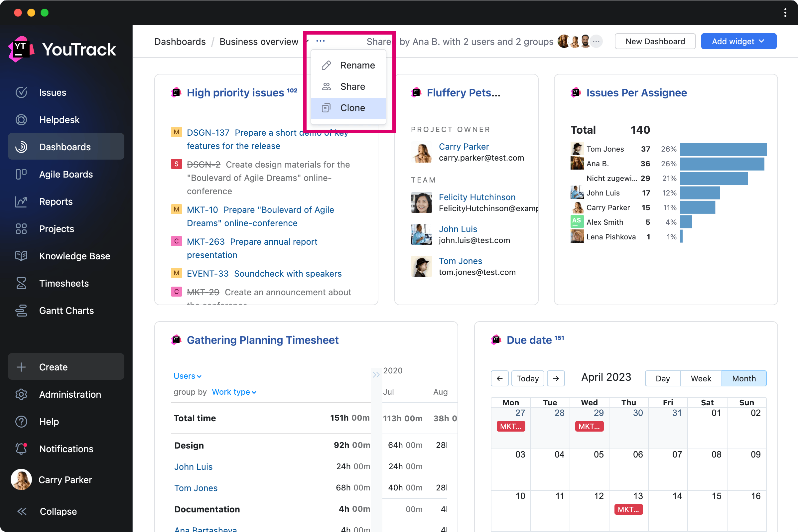Choose Clone from dashboard menu

click(352, 108)
